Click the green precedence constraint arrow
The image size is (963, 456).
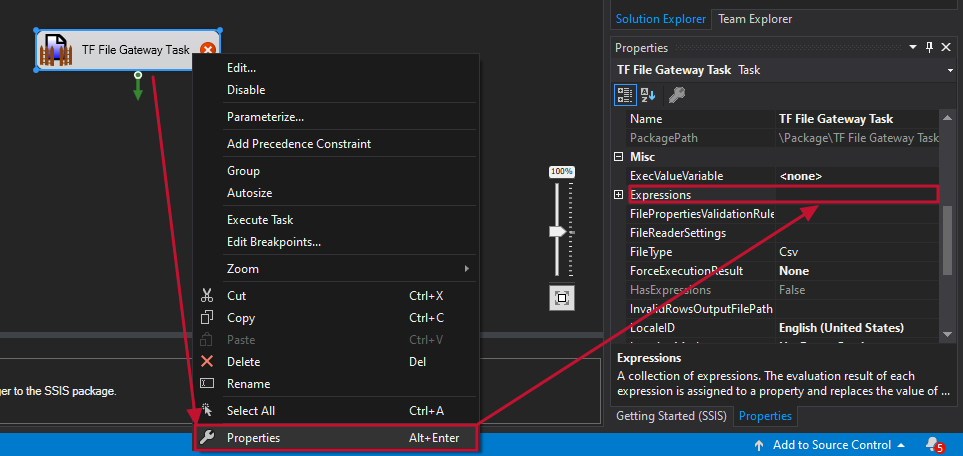(138, 87)
